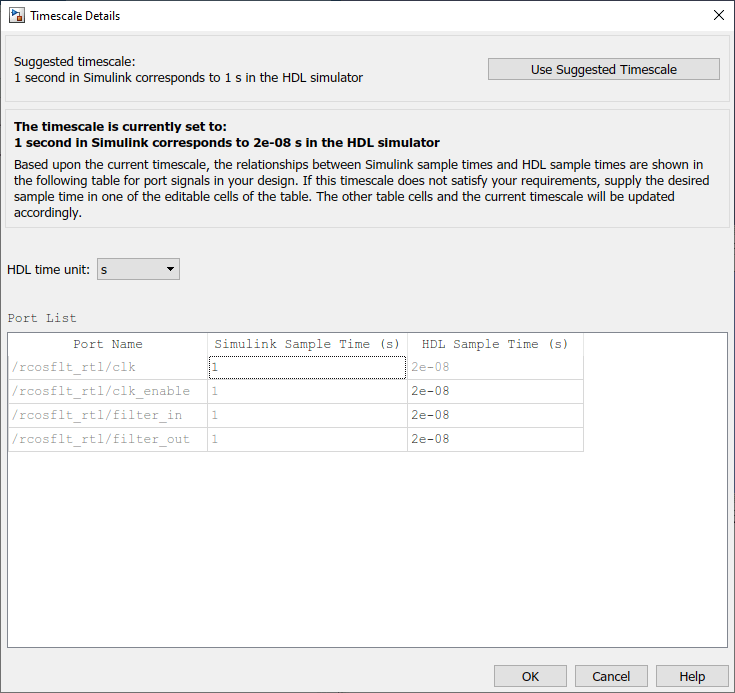Open Help for timescale details

(692, 676)
